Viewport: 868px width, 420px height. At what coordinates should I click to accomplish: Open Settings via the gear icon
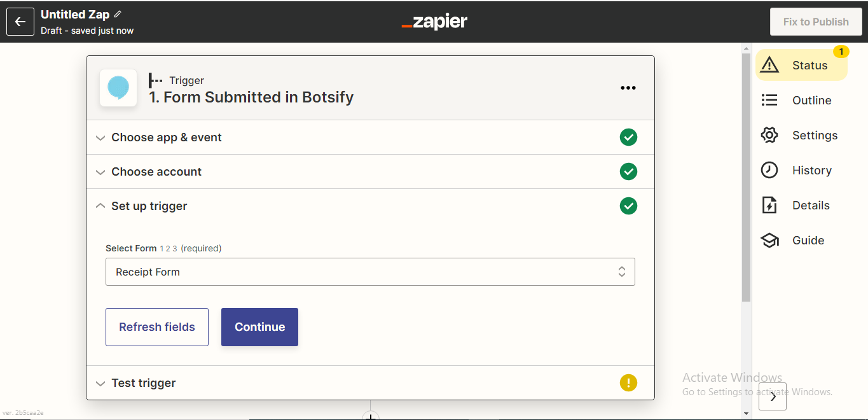tap(769, 136)
